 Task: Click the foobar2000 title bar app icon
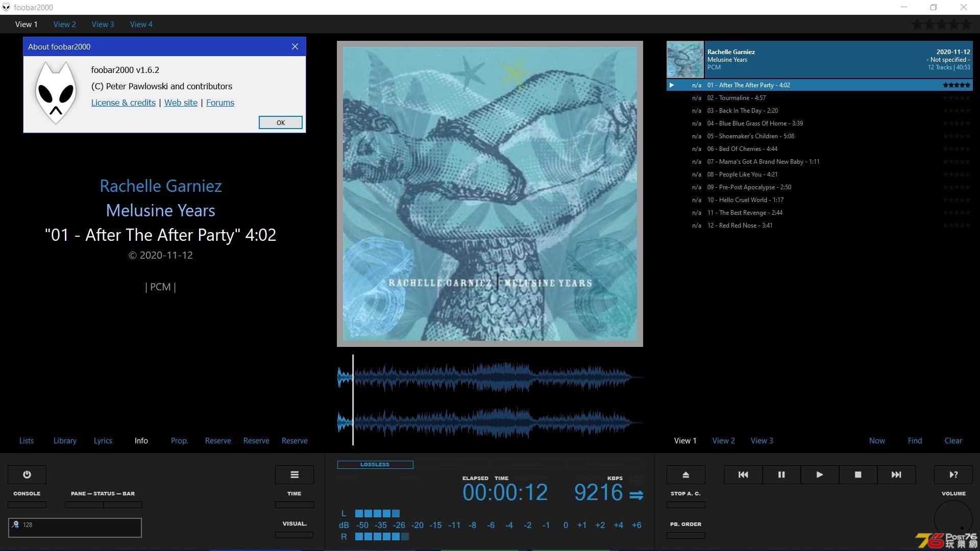click(6, 7)
